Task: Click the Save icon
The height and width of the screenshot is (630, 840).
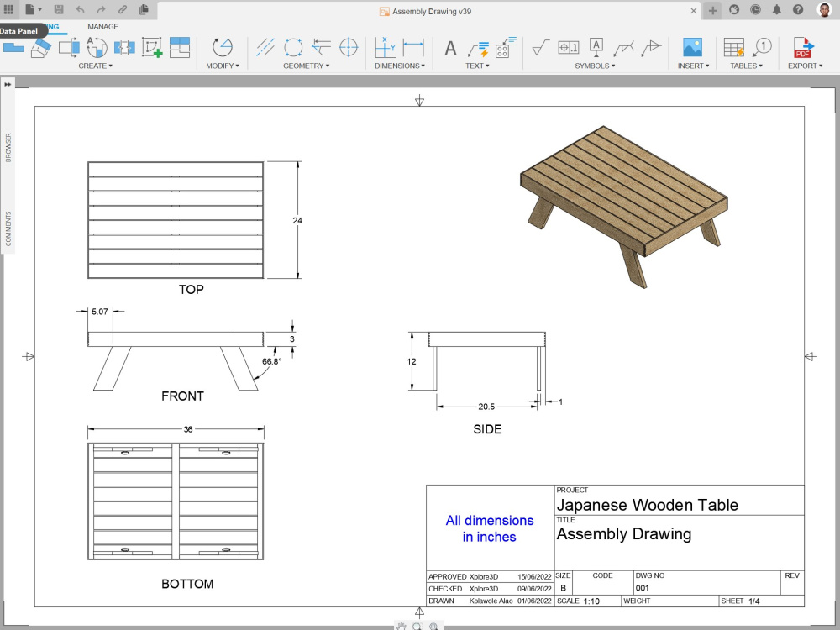Action: [59, 9]
